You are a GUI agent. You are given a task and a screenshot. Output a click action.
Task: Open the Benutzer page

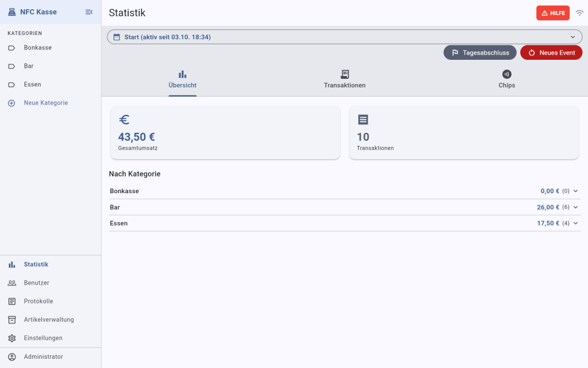click(51, 283)
